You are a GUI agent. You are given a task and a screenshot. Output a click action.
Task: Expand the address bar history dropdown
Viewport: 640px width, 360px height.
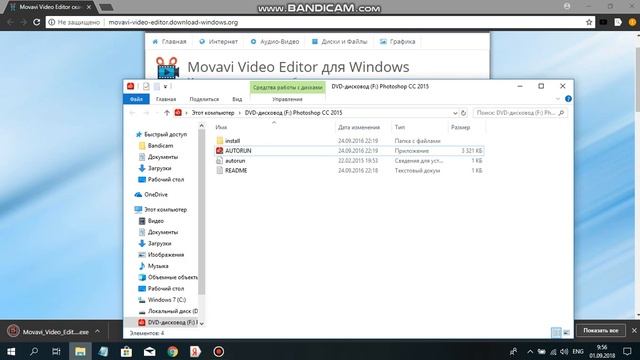click(455, 113)
